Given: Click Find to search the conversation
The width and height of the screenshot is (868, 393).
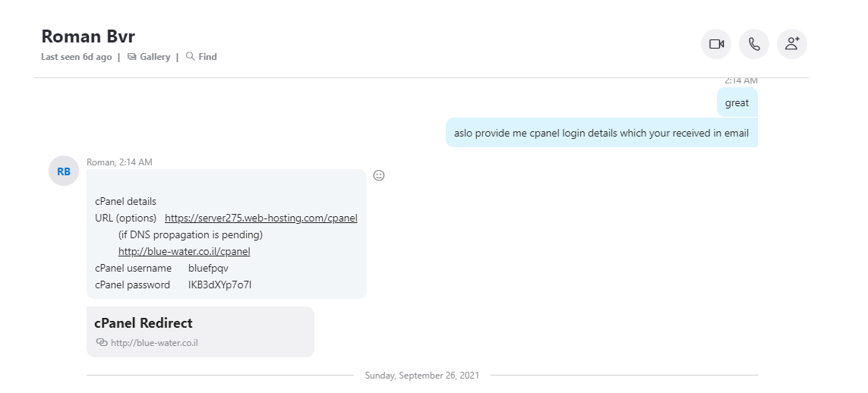Looking at the screenshot, I should 201,56.
